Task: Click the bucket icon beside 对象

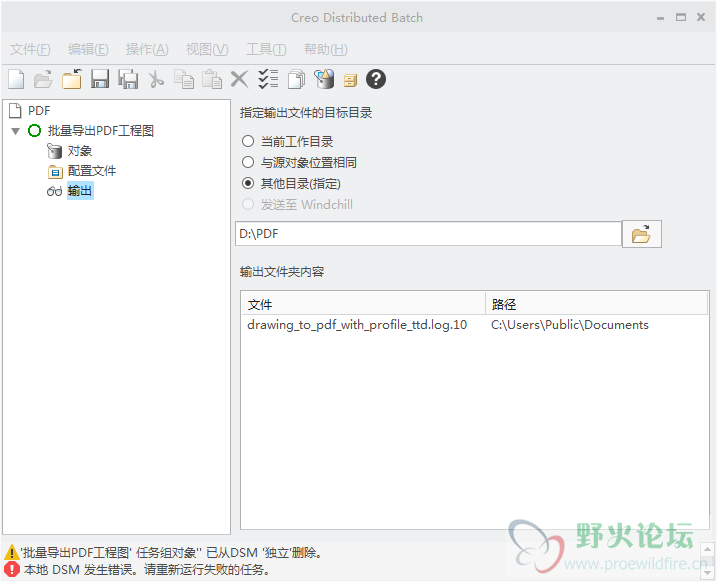Action: coord(54,151)
